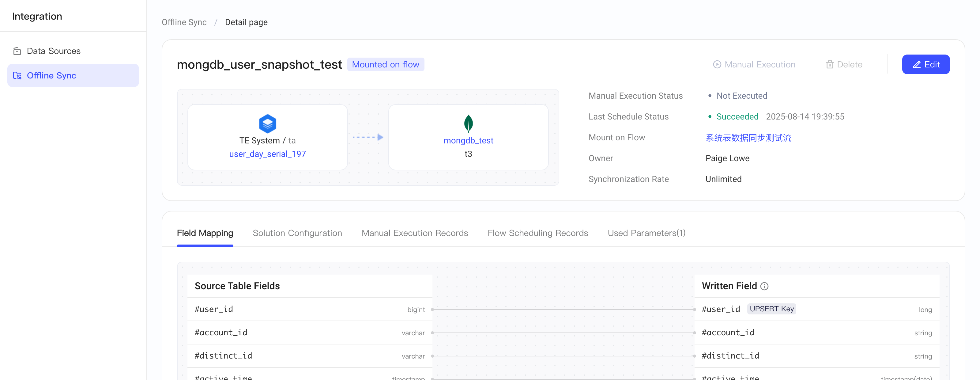Select the #distinct_id source field row
Screen dimensions: 980x380
pyautogui.click(x=310, y=355)
